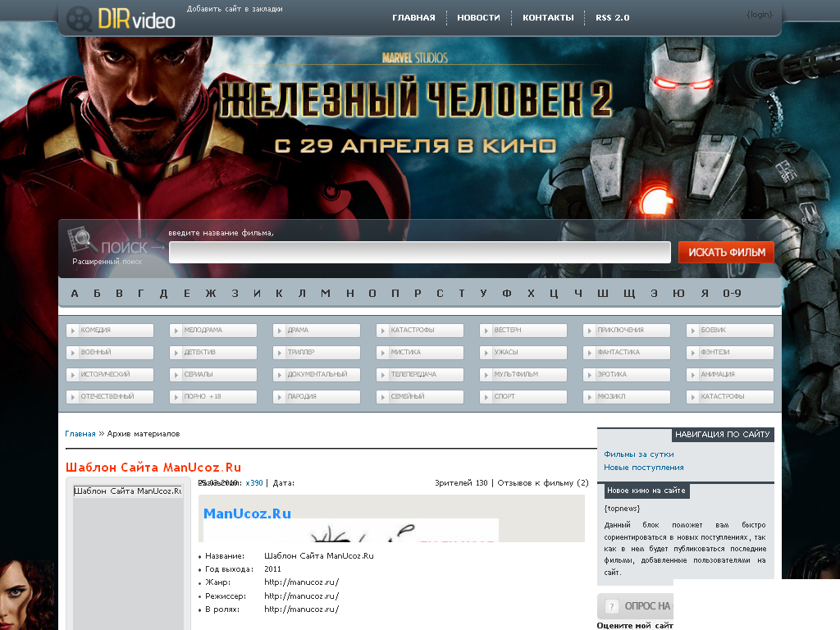Open the ПАРОДИЯ genre button

[317, 397]
